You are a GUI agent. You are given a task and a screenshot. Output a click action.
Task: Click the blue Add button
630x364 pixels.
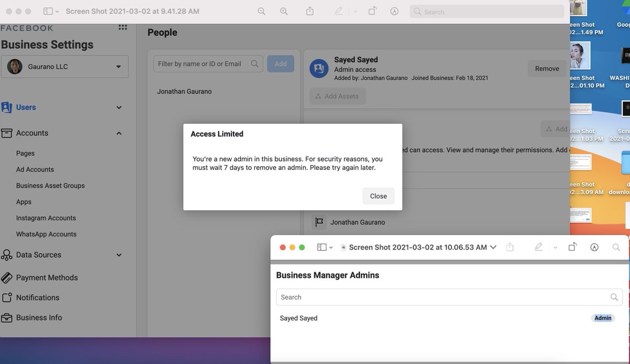(x=280, y=63)
